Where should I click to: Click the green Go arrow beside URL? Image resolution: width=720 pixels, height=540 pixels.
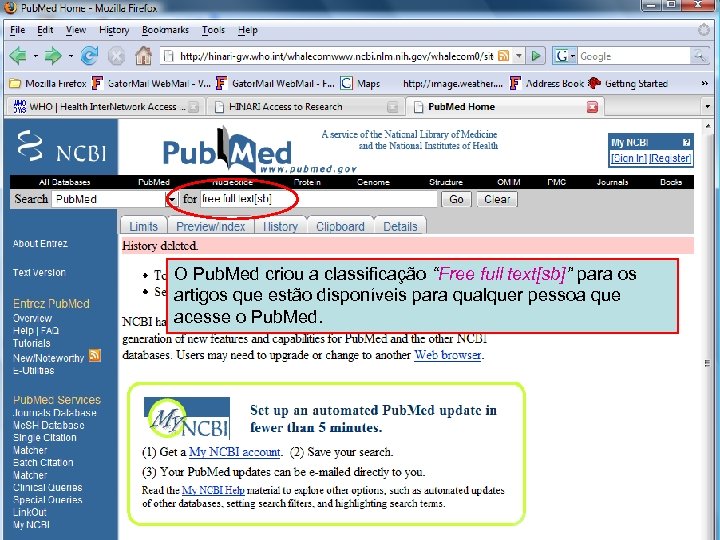pos(536,56)
